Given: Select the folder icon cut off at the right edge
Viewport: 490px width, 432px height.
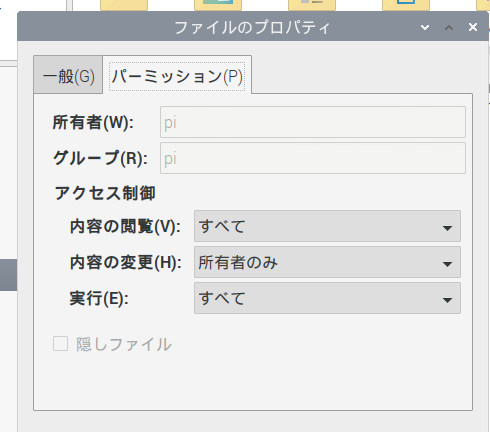Looking at the screenshot, I should click(x=483, y=5).
